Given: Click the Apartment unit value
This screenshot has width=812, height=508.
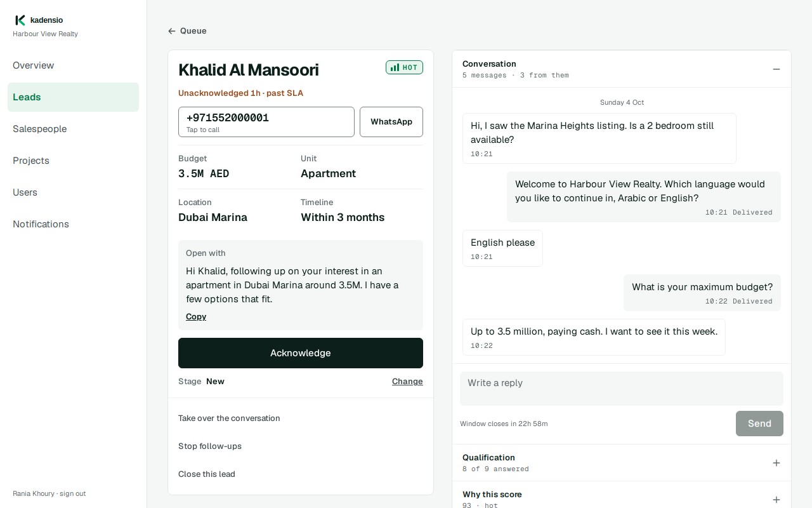Looking at the screenshot, I should [x=328, y=174].
